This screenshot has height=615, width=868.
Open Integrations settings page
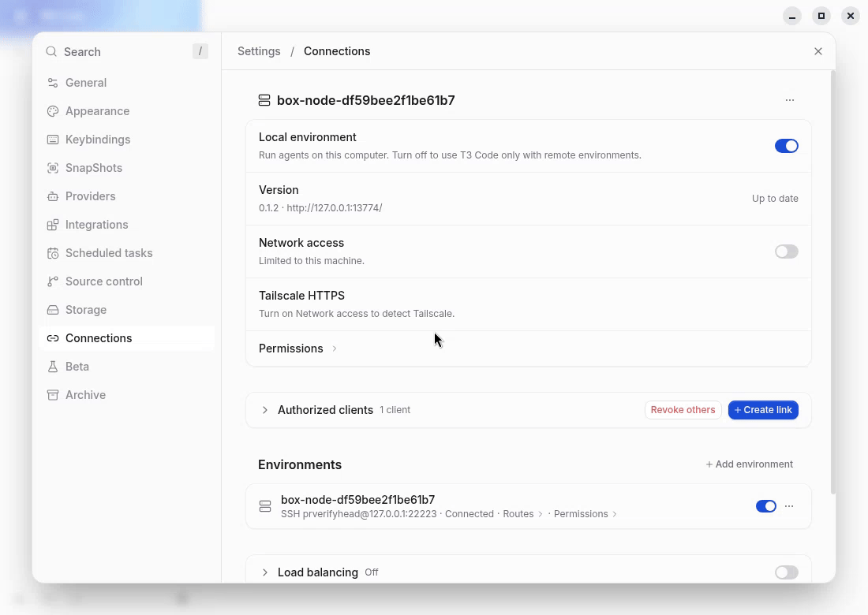tap(127, 225)
